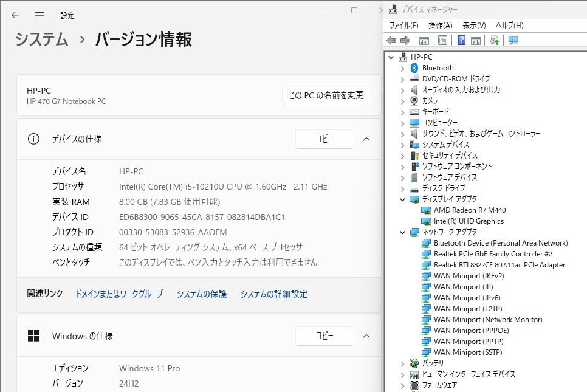Collapse the HP-PC root node
Viewport: 587px width, 392px height.
pyautogui.click(x=391, y=57)
